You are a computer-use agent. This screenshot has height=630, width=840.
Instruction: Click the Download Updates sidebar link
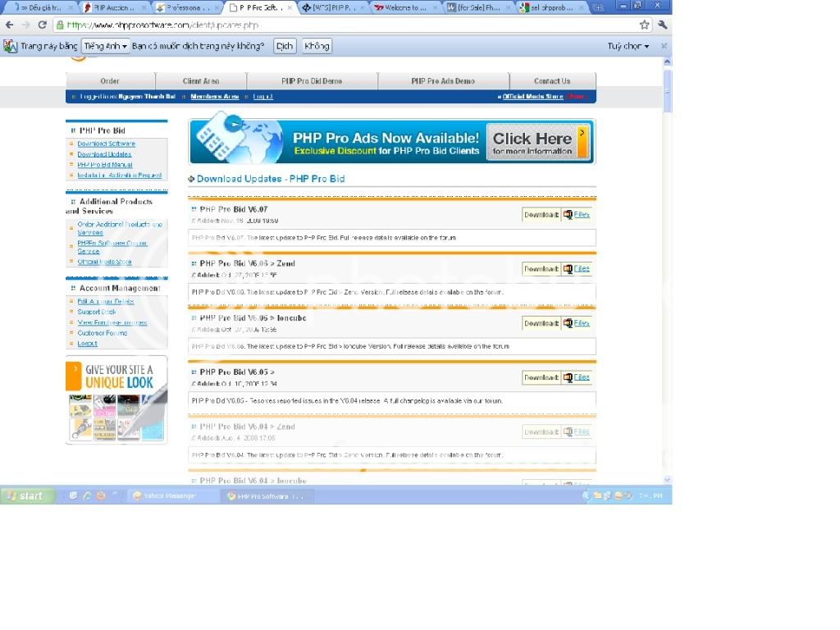pos(104,154)
